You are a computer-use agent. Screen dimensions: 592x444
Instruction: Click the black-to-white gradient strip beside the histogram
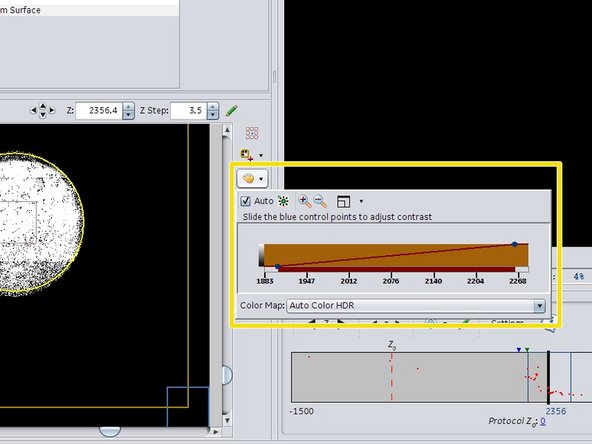pos(261,256)
